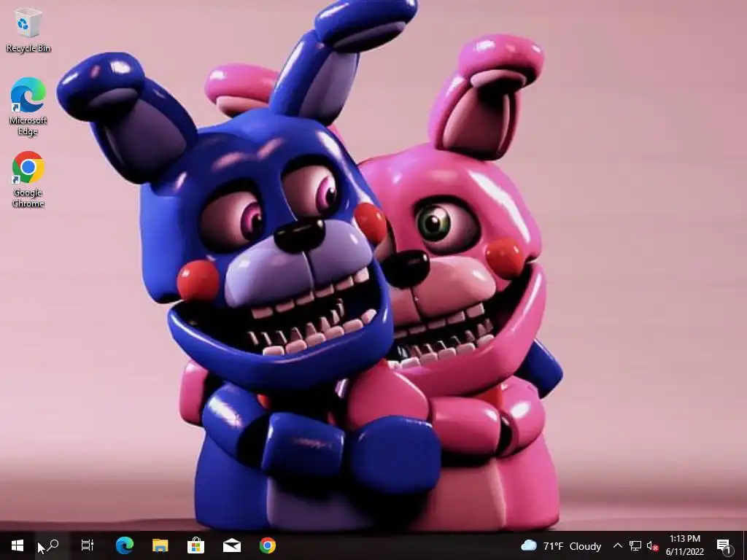Launch Microsoft Edge from the taskbar

[x=125, y=545]
